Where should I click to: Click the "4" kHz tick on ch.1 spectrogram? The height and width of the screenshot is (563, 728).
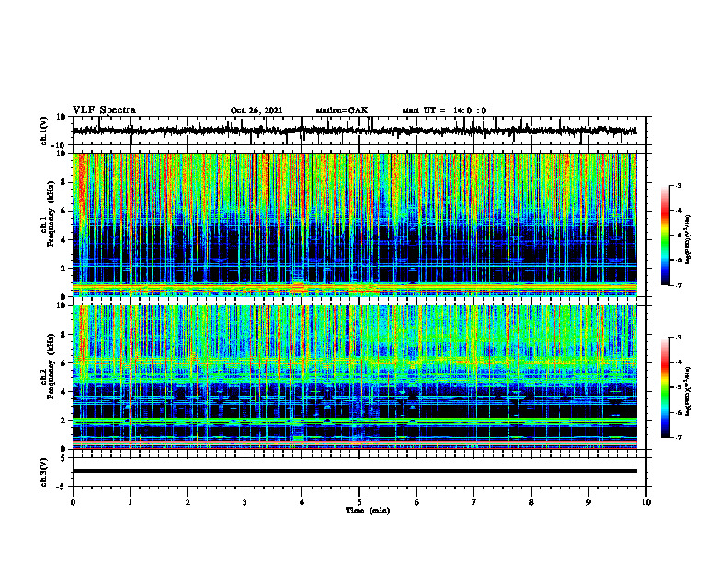(64, 240)
